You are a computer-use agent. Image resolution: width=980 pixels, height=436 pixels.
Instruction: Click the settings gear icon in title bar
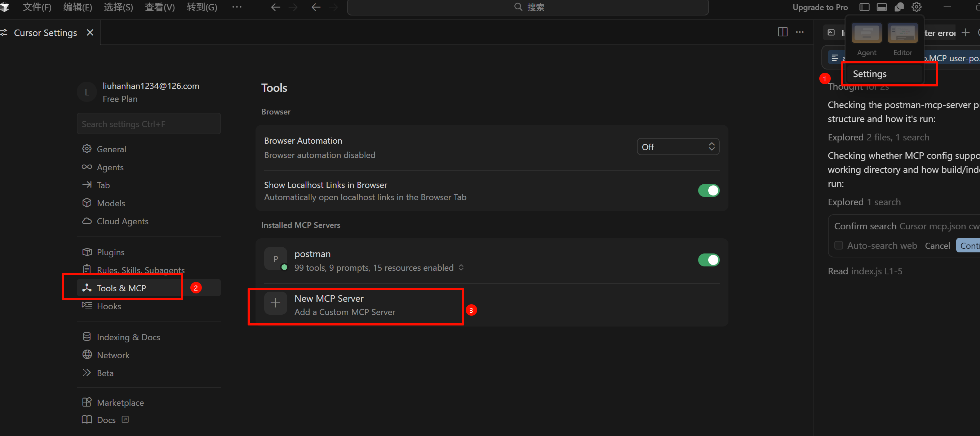pos(916,7)
